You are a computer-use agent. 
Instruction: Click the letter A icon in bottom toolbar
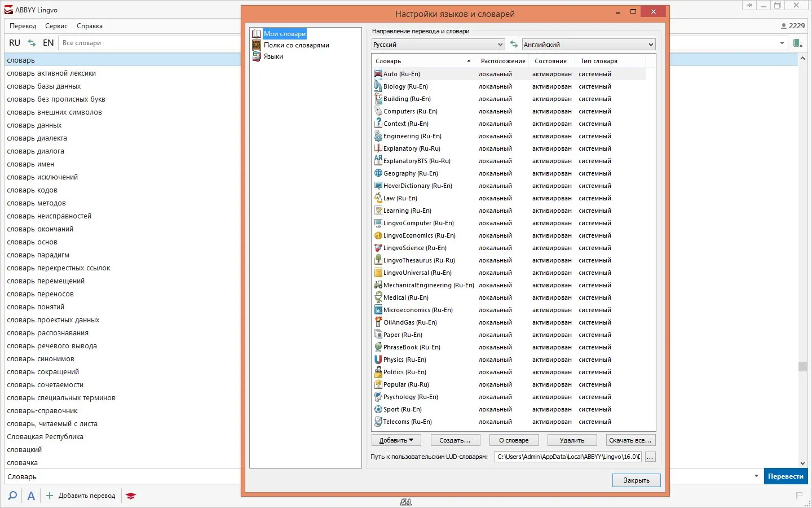[x=31, y=496]
